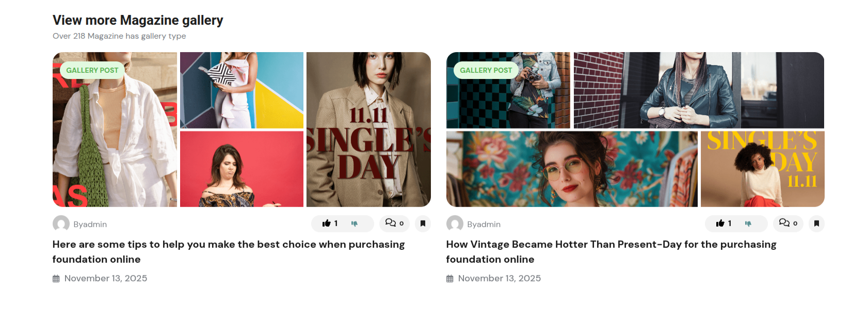Click the GALLERY POST badge over the camera photo

click(486, 70)
